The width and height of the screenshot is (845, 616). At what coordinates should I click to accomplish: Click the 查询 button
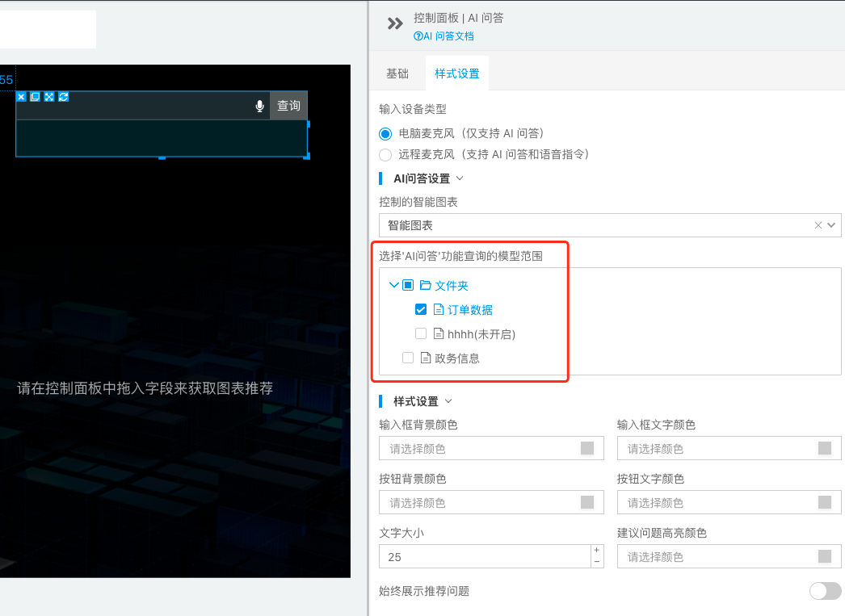(x=288, y=106)
